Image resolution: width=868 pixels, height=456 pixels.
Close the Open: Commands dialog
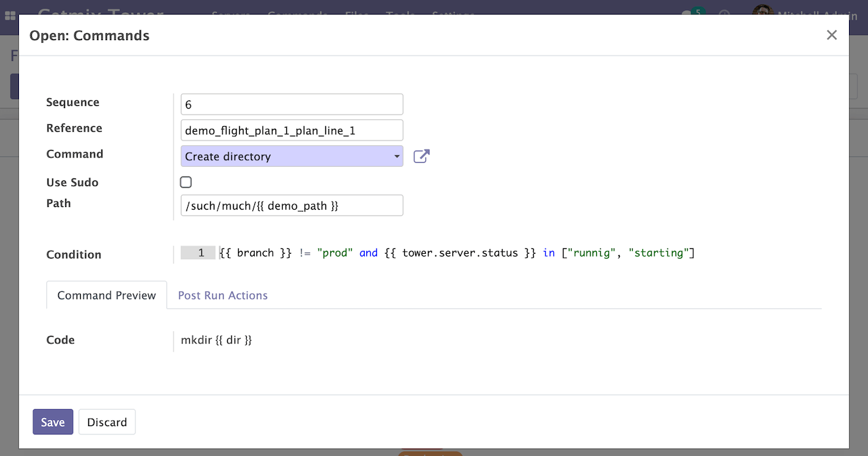pos(831,35)
